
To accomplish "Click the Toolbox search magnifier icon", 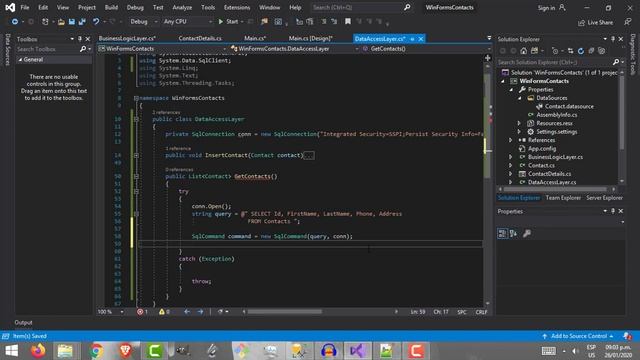I will point(83,49).
